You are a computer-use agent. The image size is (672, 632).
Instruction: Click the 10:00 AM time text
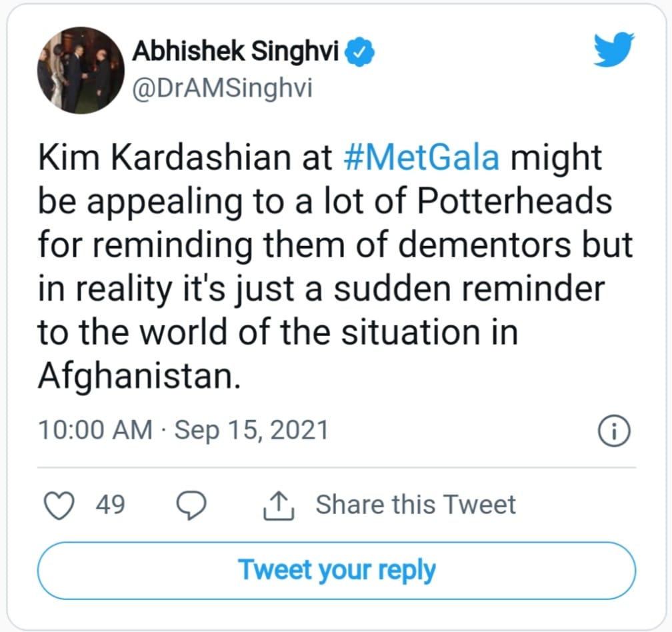pos(95,429)
